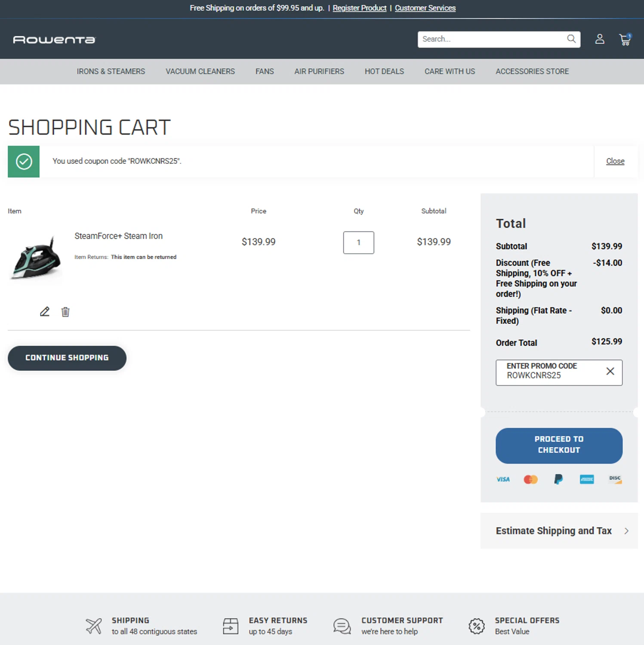The height and width of the screenshot is (645, 644).
Task: Click the green checkmark success icon
Action: click(x=24, y=162)
